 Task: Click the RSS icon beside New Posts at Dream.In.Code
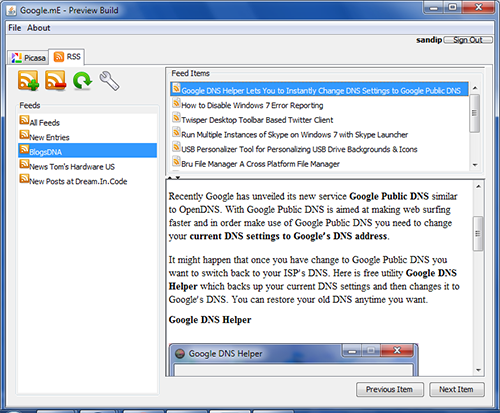[24, 179]
